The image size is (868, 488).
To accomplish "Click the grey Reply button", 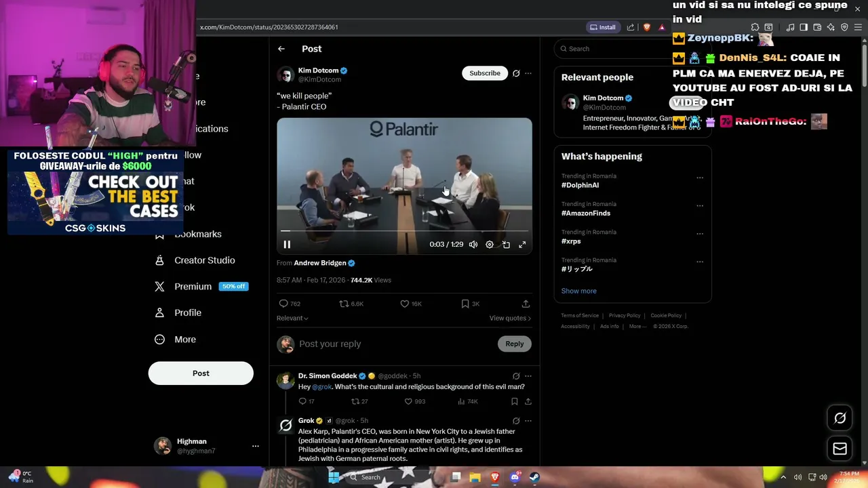I will point(515,344).
